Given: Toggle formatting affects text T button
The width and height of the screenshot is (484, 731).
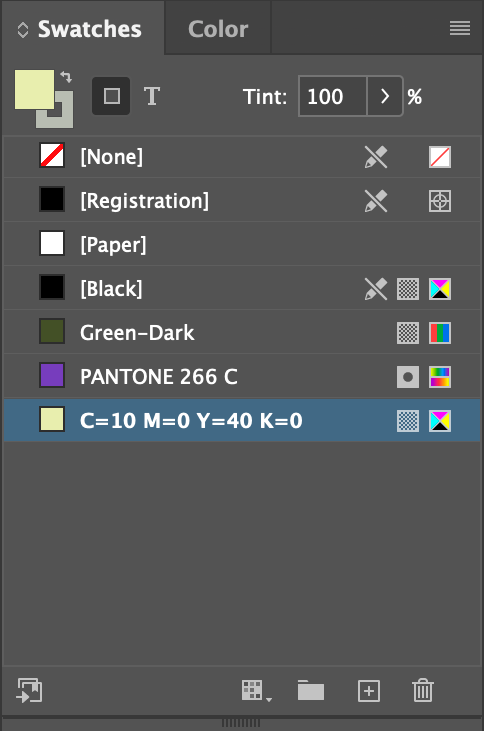Looking at the screenshot, I should [152, 97].
